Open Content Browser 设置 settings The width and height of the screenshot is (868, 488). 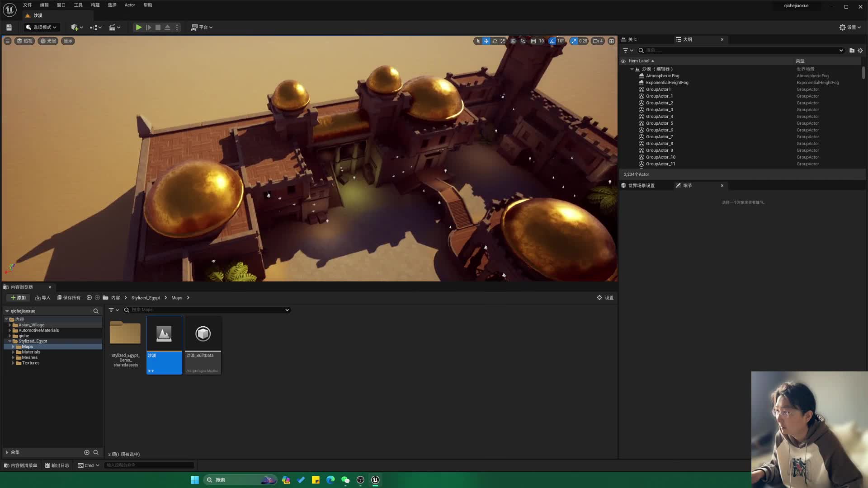coord(605,298)
